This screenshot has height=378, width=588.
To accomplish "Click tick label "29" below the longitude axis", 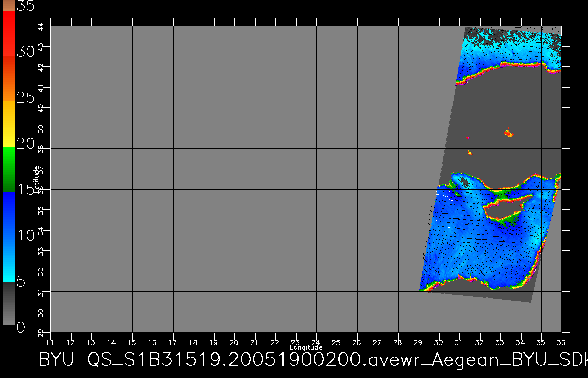I will pos(418,342).
